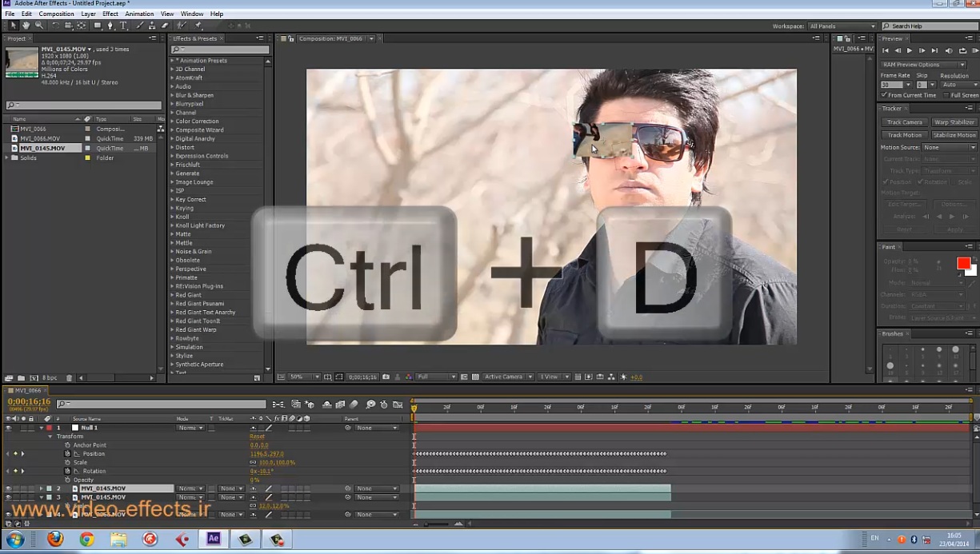Select the Puppet Pin tool
Image resolution: width=980 pixels, height=554 pixels.
(x=198, y=26)
